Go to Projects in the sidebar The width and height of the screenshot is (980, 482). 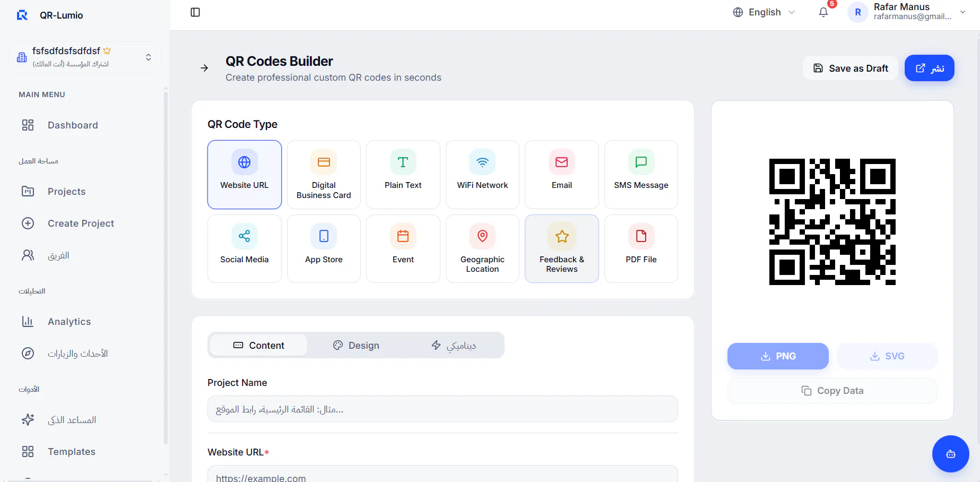click(x=84, y=192)
